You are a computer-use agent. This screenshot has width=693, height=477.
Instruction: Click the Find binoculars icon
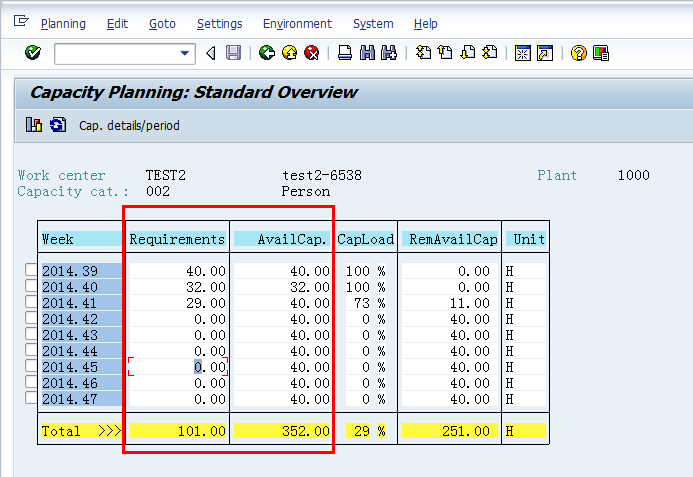pos(367,53)
